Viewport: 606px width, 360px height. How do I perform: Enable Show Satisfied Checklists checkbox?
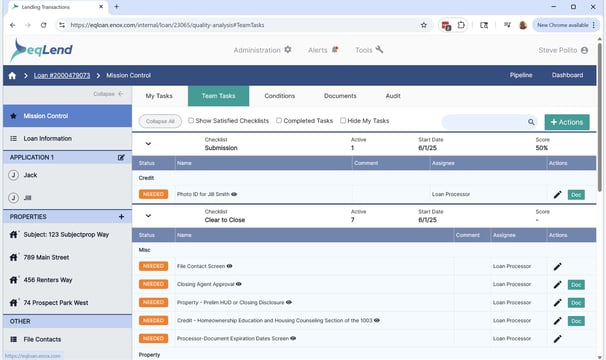[191, 121]
